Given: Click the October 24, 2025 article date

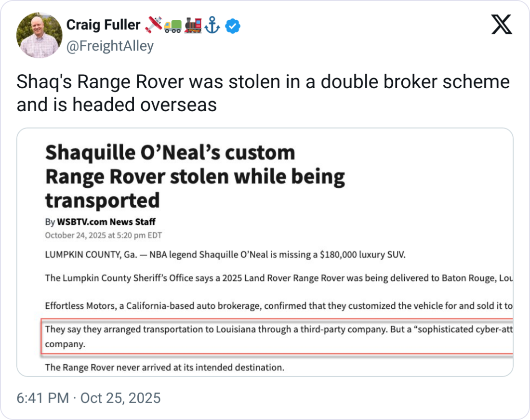Looking at the screenshot, I should [103, 236].
